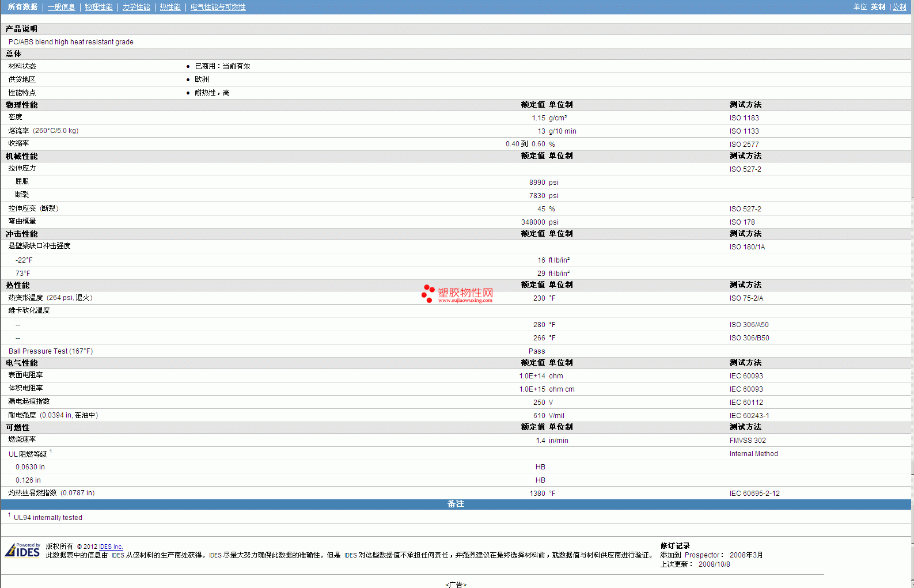Image resolution: width=914 pixels, height=588 pixels.
Task: Select the value '1.0E+15' ohm·cm
Action: (532, 389)
